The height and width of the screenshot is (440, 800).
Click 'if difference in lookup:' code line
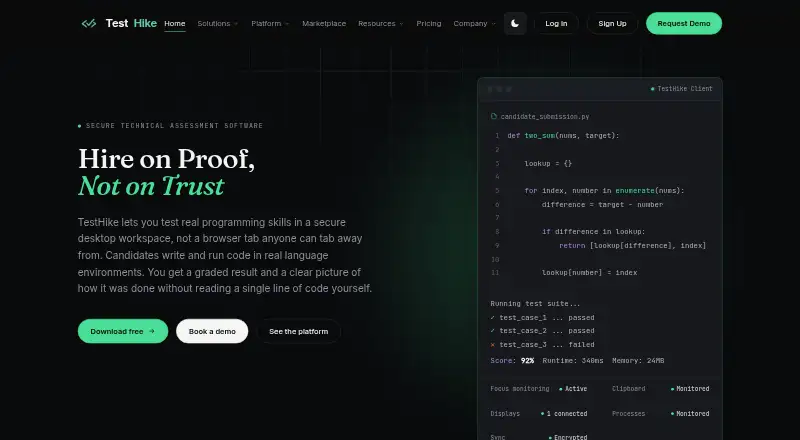point(593,232)
